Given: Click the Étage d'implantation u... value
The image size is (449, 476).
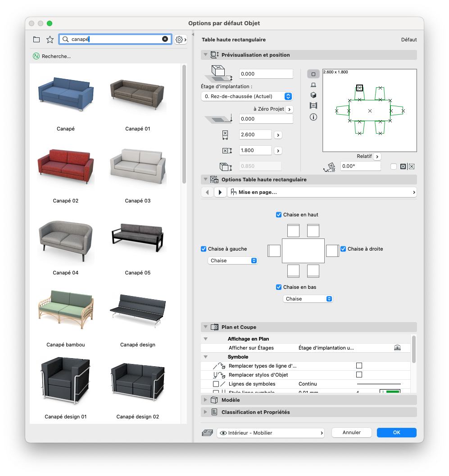Looking at the screenshot, I should pyautogui.click(x=326, y=348).
